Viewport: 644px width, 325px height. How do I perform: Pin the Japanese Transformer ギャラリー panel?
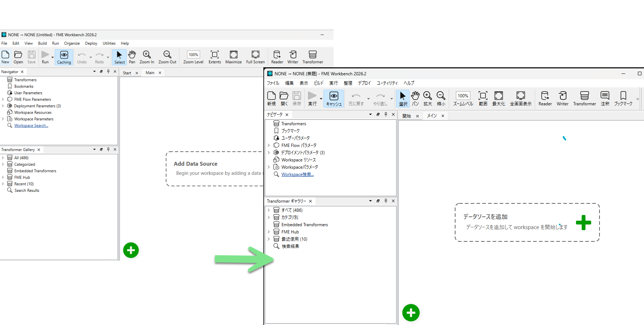[386, 201]
